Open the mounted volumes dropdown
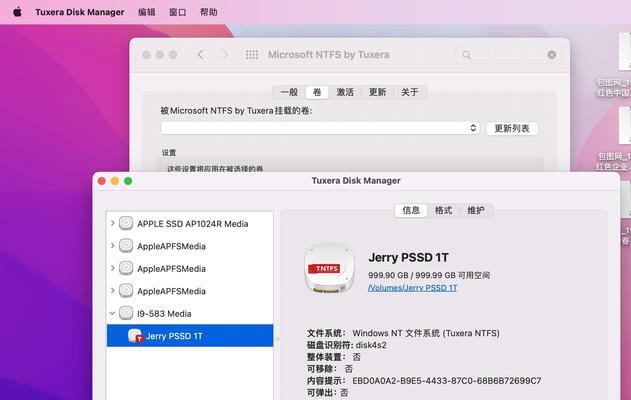631x400 pixels. click(x=320, y=128)
